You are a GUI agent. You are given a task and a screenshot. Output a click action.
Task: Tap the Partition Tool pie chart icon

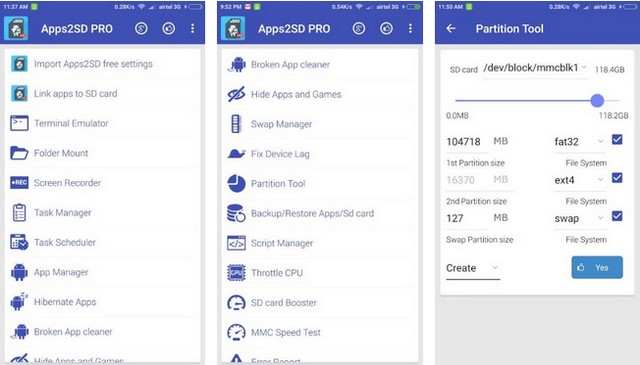pyautogui.click(x=236, y=183)
